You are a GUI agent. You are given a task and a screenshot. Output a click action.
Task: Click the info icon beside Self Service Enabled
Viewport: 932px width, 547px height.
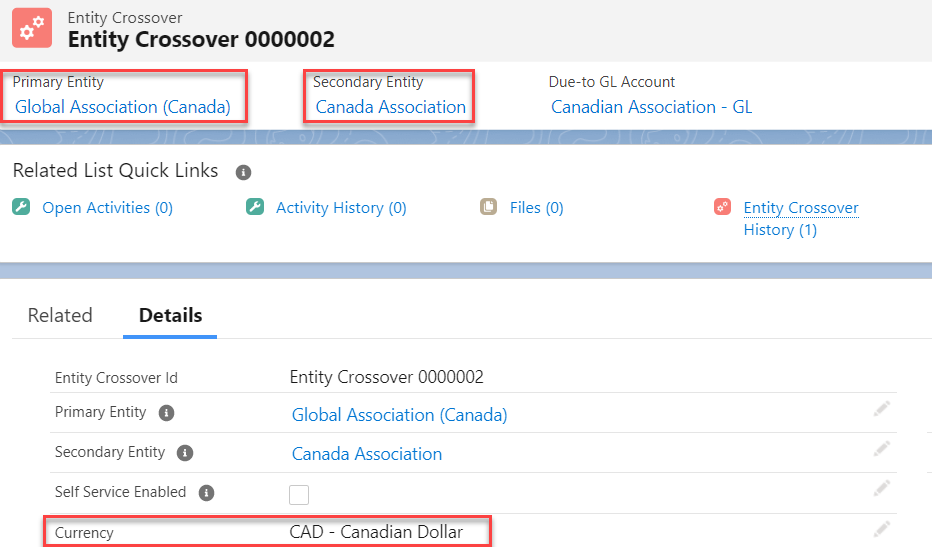click(x=206, y=493)
